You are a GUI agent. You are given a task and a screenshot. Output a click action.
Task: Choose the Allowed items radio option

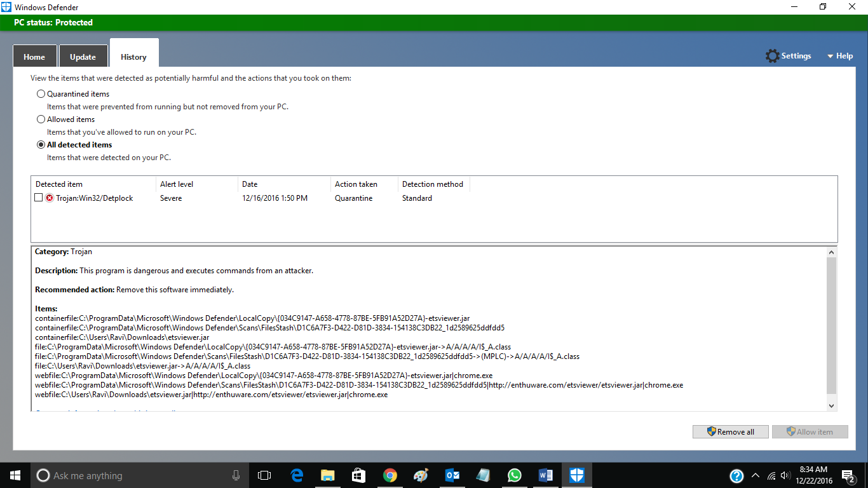coord(41,119)
